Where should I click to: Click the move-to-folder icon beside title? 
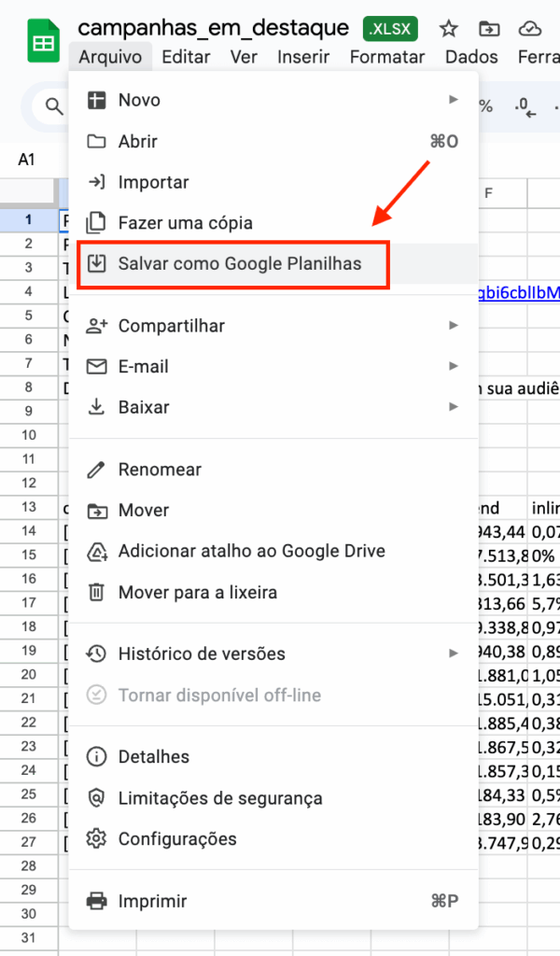488,28
